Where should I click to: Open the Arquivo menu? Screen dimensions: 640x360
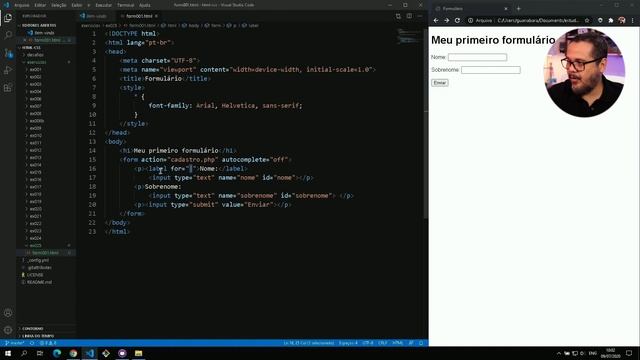pyautogui.click(x=22, y=5)
